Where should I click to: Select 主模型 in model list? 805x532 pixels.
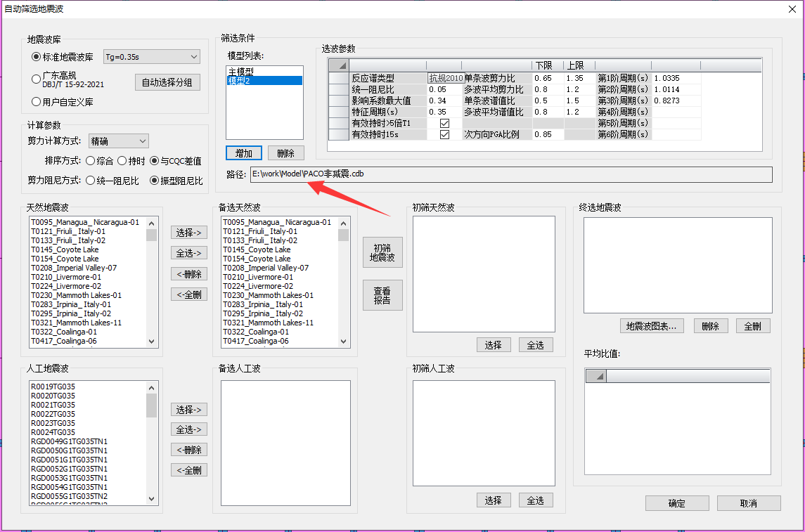pos(265,71)
